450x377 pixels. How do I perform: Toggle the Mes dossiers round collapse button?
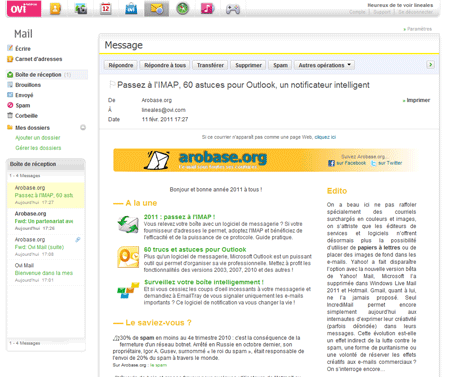83,127
